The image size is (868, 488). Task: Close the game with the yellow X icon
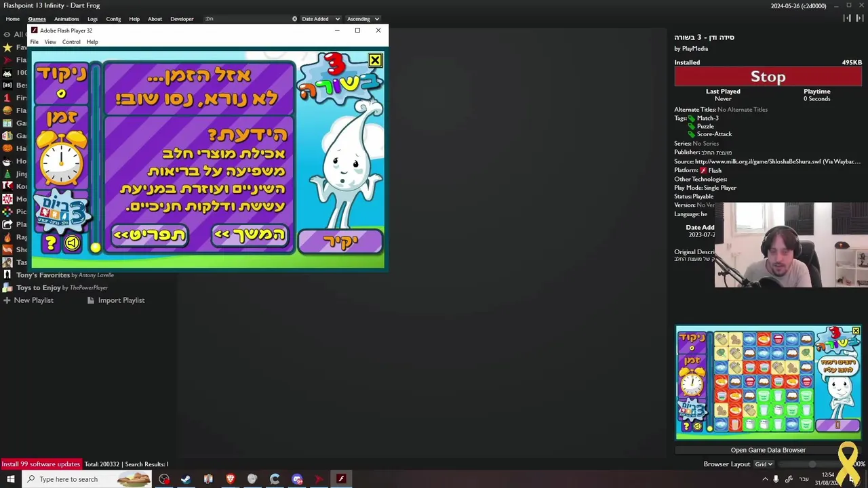click(375, 60)
